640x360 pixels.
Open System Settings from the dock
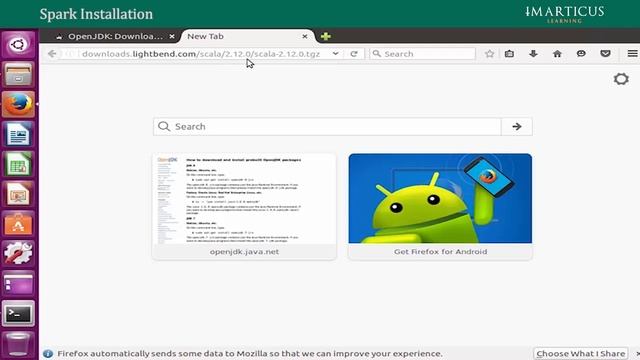(x=18, y=254)
